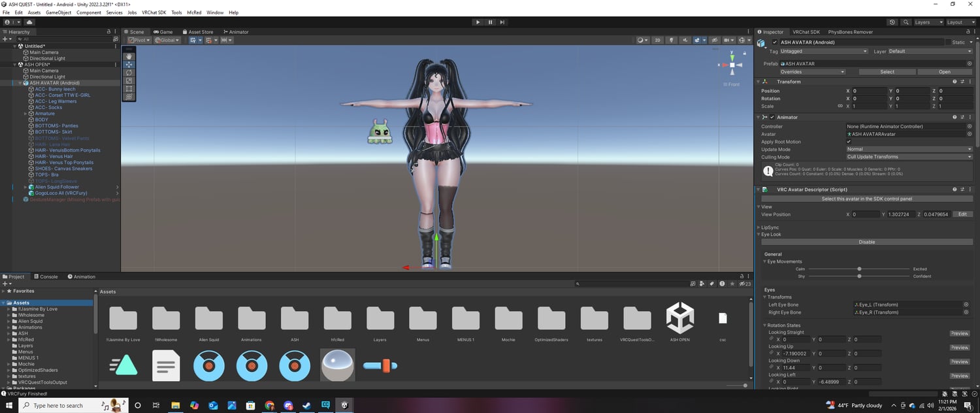Open VRC Avatar Descriptor three-dot menu
This screenshot has height=413, width=980.
970,190
